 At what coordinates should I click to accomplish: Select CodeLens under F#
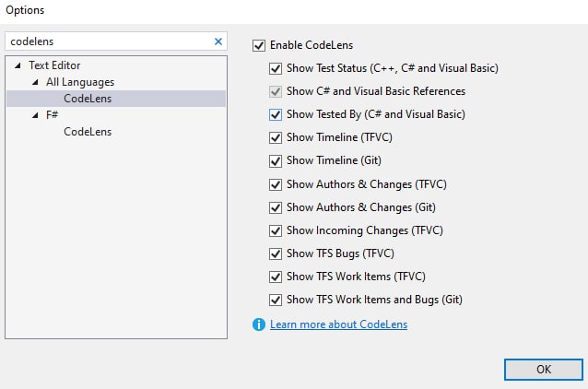click(x=88, y=132)
